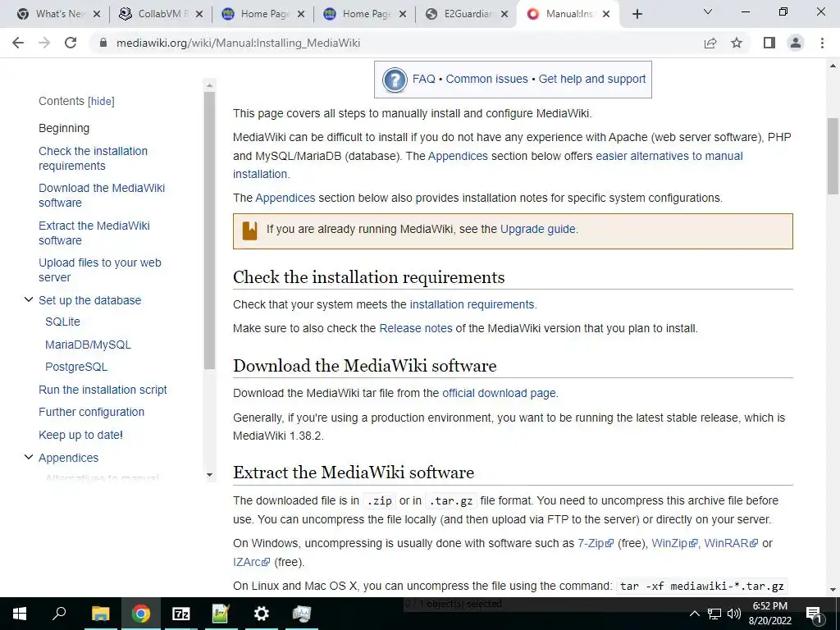Go back to the previous page
Image resolution: width=840 pixels, height=630 pixels.
pyautogui.click(x=18, y=43)
